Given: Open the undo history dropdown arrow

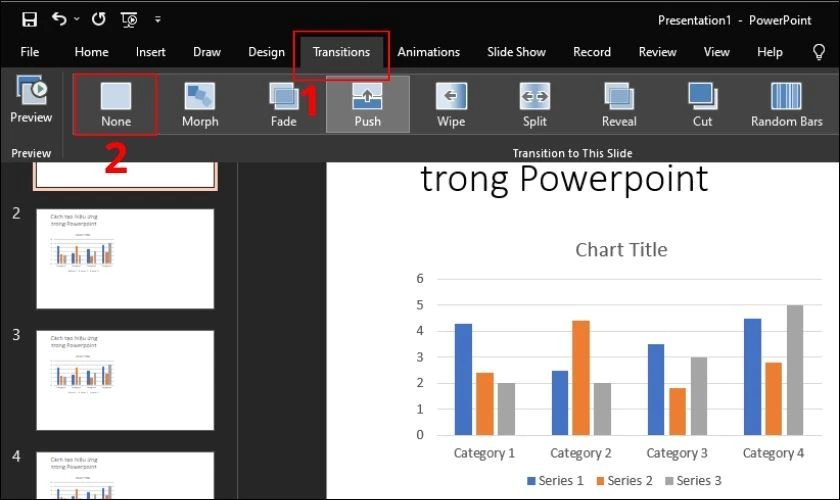Looking at the screenshot, I should click(77, 19).
